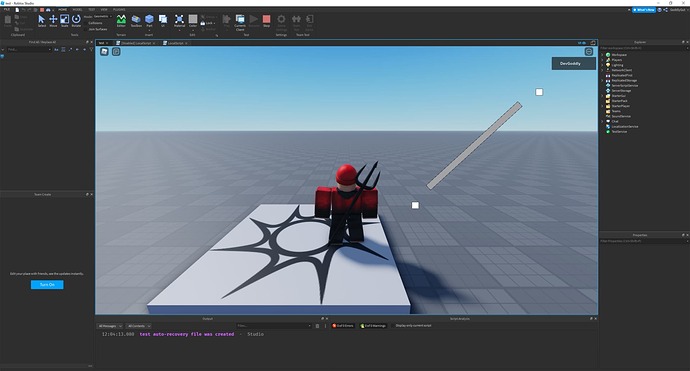Open the Toolbox panel
This screenshot has height=371, width=690.
click(136, 21)
